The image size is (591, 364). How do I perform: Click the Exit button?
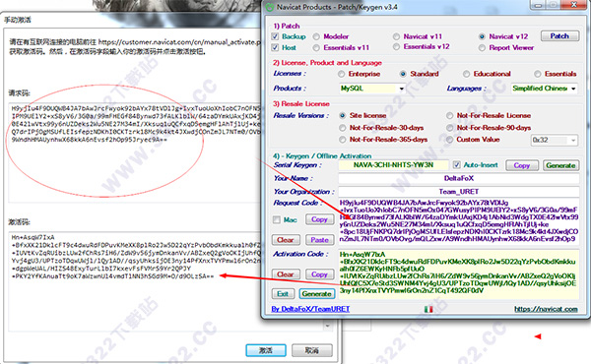283,293
